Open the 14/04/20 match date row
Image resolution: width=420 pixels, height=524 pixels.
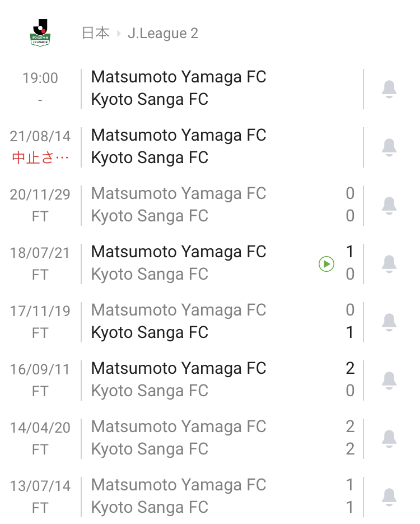click(x=40, y=428)
